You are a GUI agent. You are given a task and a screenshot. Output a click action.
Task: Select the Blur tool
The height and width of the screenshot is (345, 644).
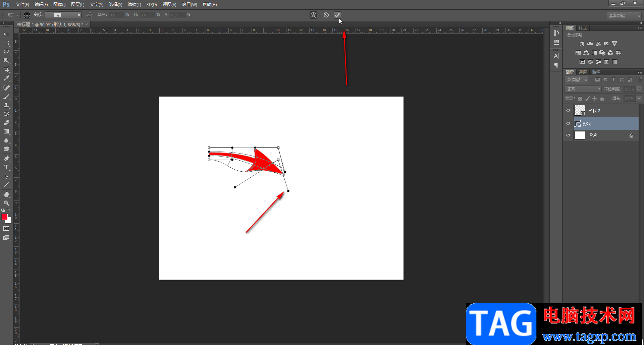pos(6,140)
